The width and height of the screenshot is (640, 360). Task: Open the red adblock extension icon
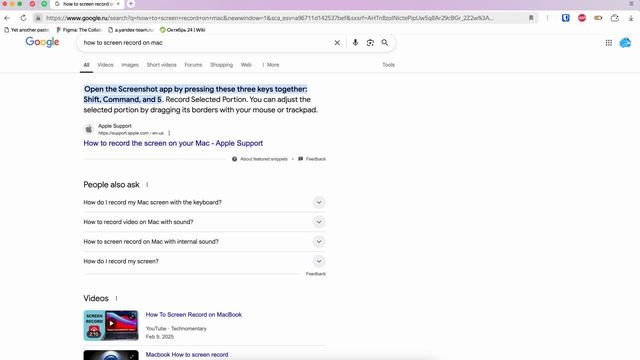[x=582, y=18]
